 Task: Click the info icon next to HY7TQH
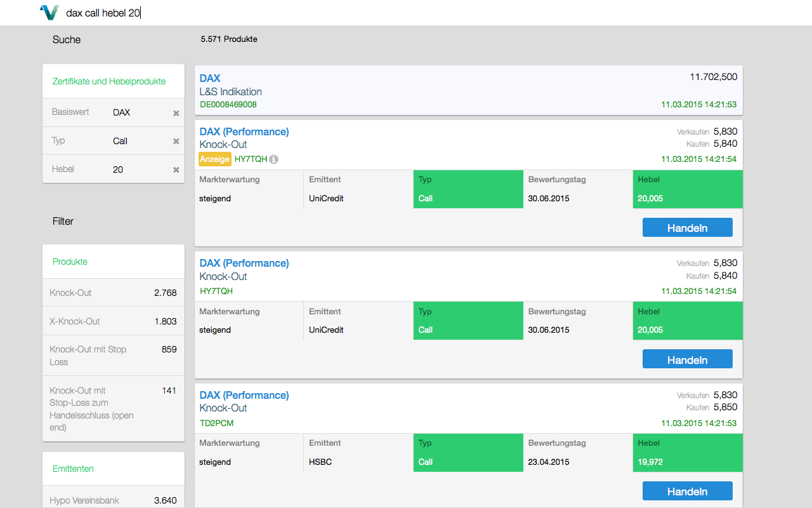pos(273,159)
